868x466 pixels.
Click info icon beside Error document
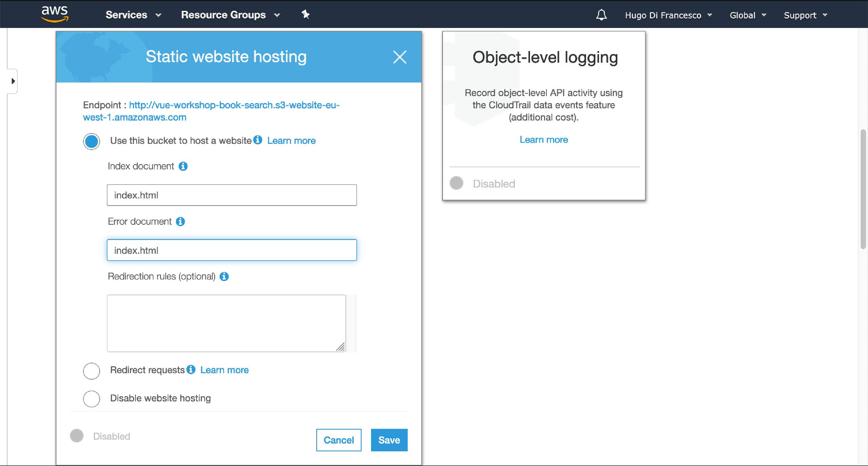tap(181, 221)
